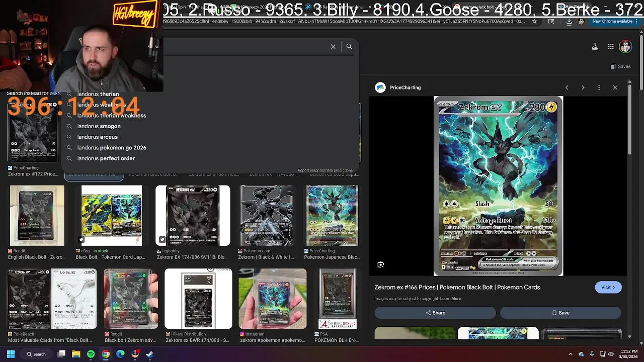
Task: Open Chrome profile avatar in toolbar
Action: click(581, 21)
